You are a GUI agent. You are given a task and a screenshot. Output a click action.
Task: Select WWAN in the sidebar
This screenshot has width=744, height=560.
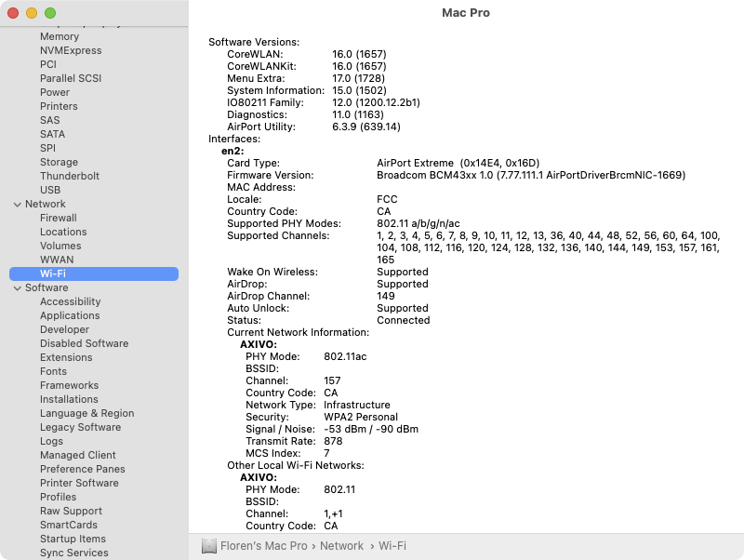pos(57,260)
